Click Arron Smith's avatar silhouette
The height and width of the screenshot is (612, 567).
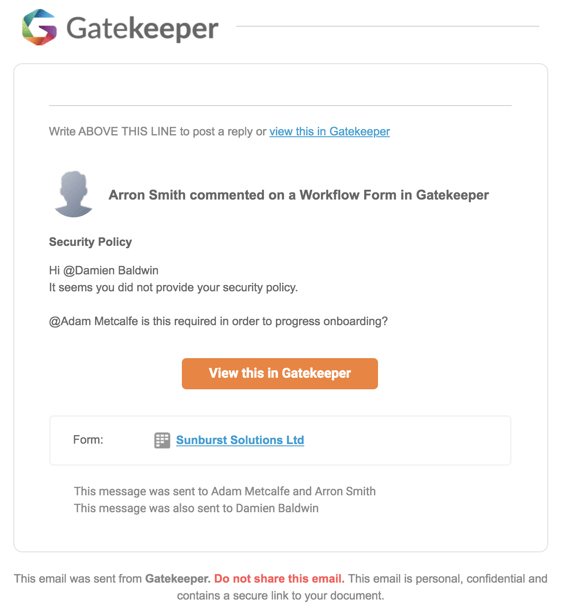tap(73, 194)
